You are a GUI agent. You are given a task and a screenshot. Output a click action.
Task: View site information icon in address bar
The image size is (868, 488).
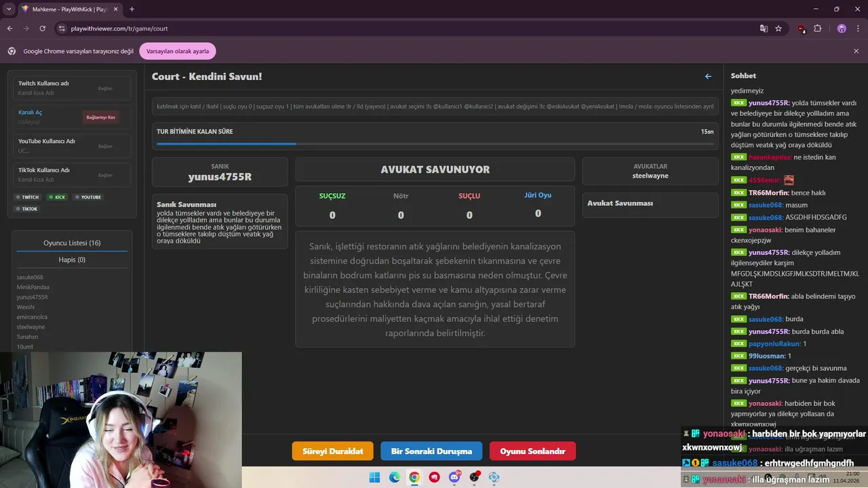[x=62, y=28]
